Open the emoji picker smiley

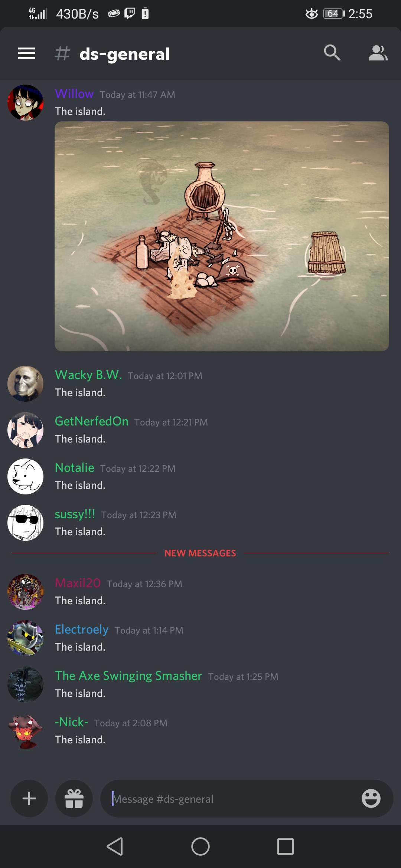point(371,798)
